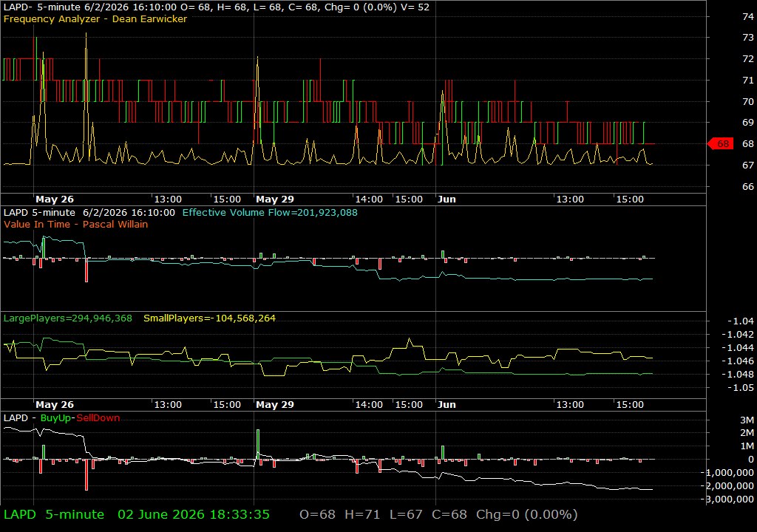
Task: Click the -1.05 scale value
Action: pos(740,387)
